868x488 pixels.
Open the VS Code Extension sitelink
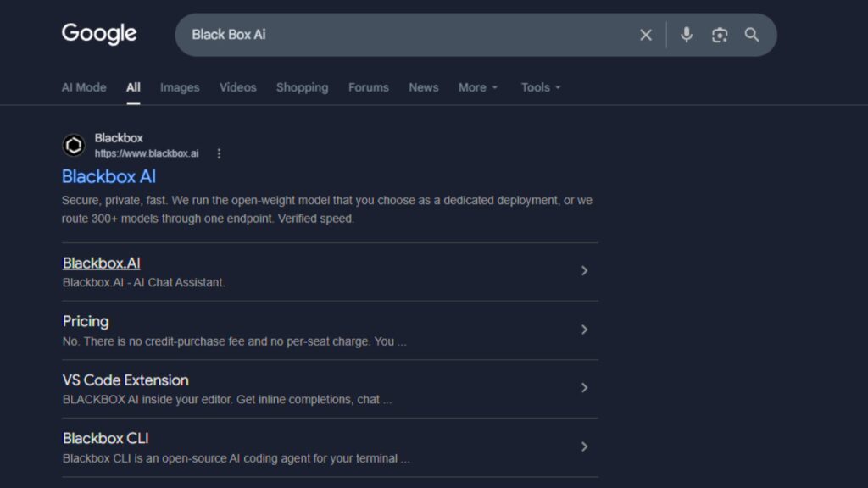[125, 380]
